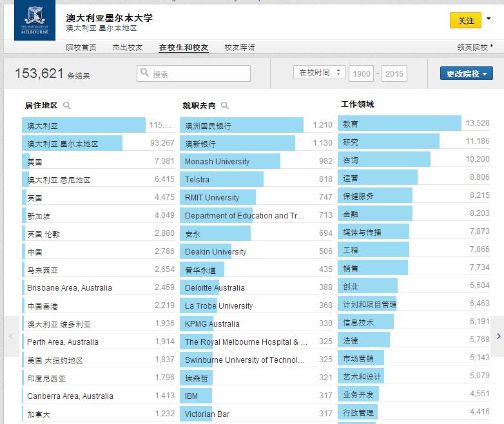The height and width of the screenshot is (424, 504).
Task: Filter by work field 法律
Action: pyautogui.click(x=414, y=340)
